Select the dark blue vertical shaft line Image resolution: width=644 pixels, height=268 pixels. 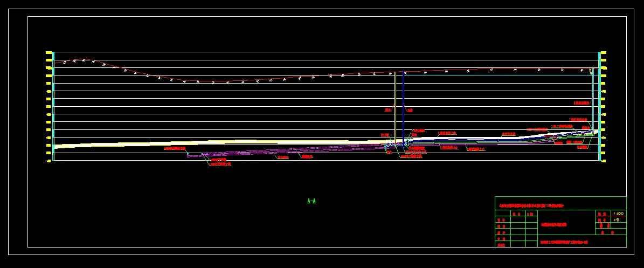(x=403, y=108)
